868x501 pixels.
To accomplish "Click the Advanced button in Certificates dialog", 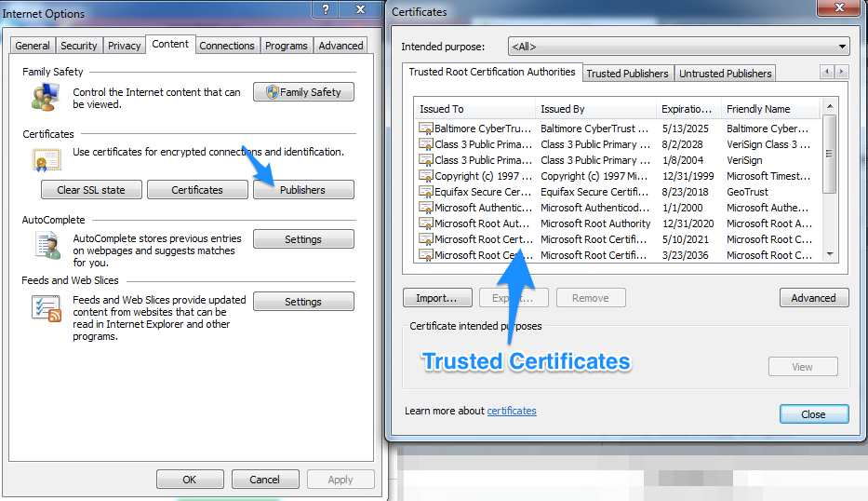I will pos(814,298).
